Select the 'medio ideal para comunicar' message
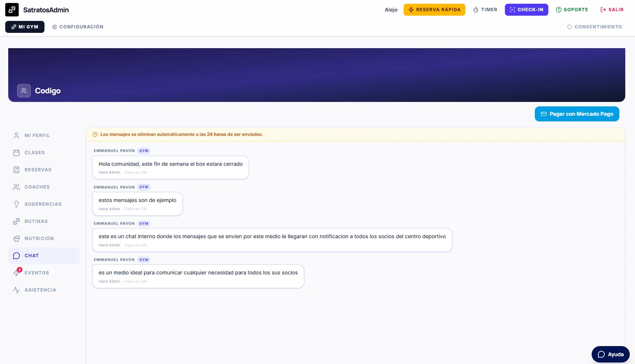 point(198,276)
